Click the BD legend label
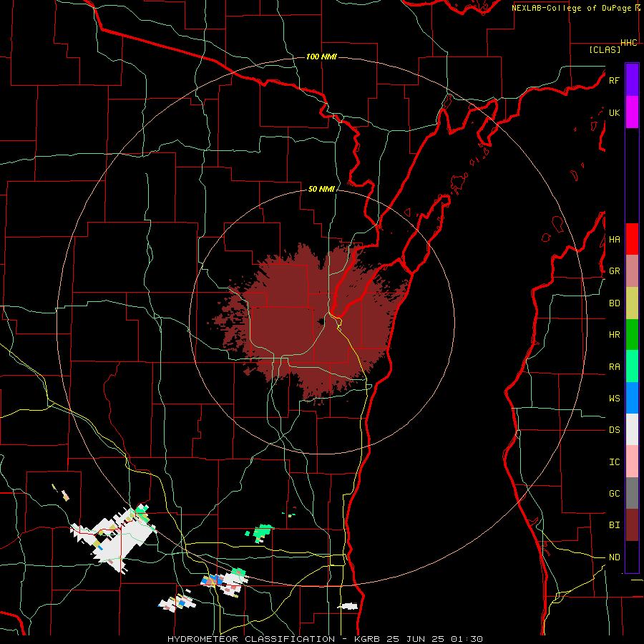The width and height of the screenshot is (644, 644). click(x=615, y=303)
